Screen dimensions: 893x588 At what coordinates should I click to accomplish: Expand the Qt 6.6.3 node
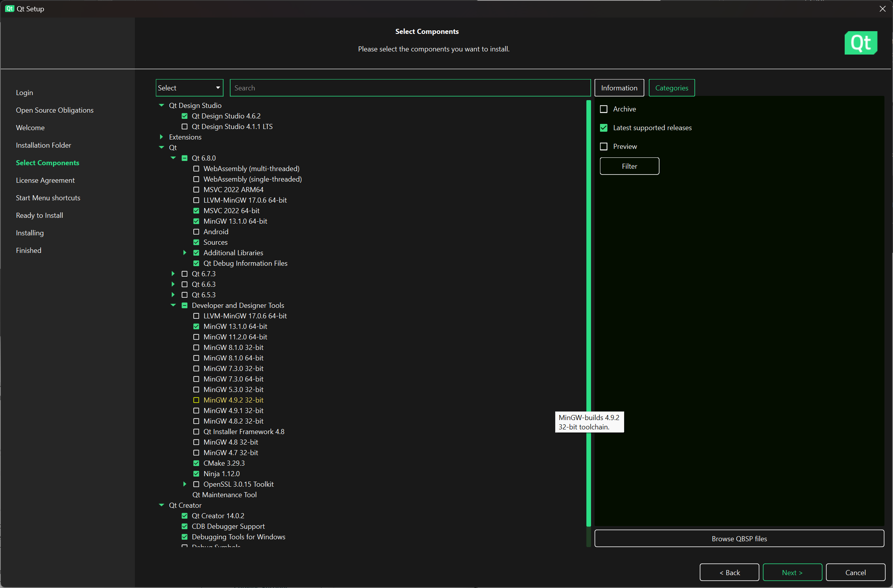173,284
